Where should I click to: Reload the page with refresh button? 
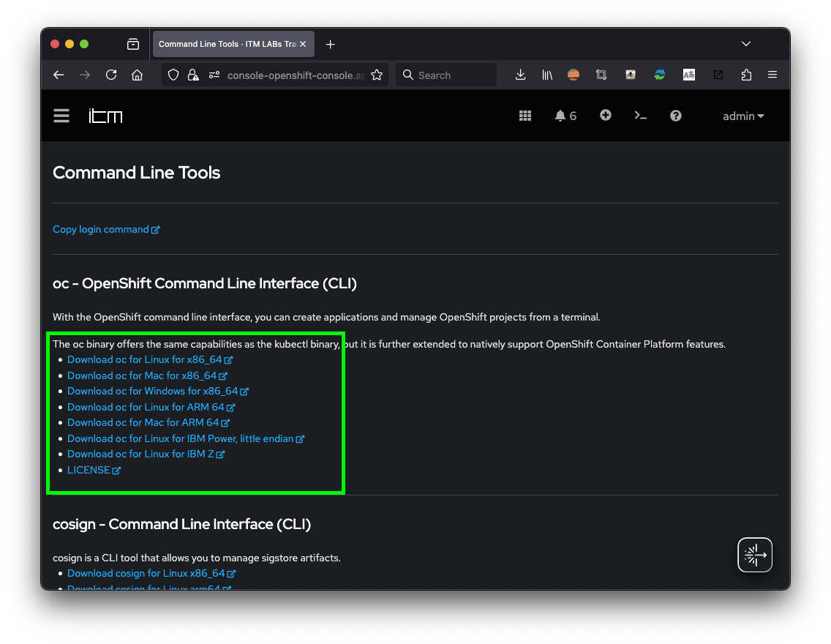pos(110,75)
